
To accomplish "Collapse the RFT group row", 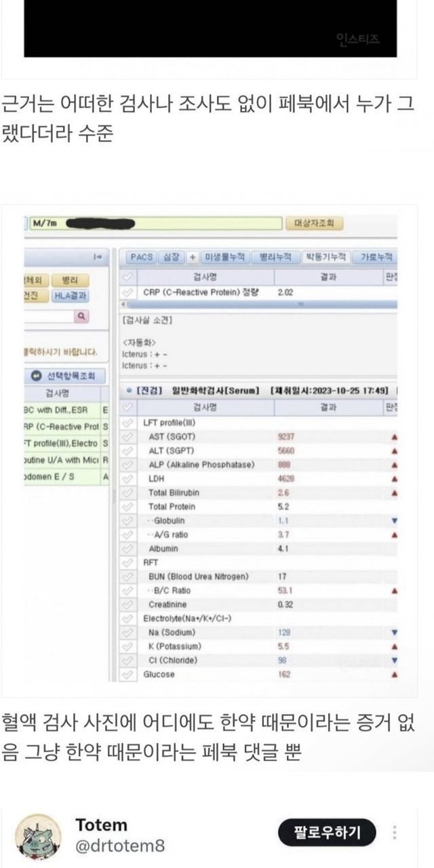I will tap(127, 563).
